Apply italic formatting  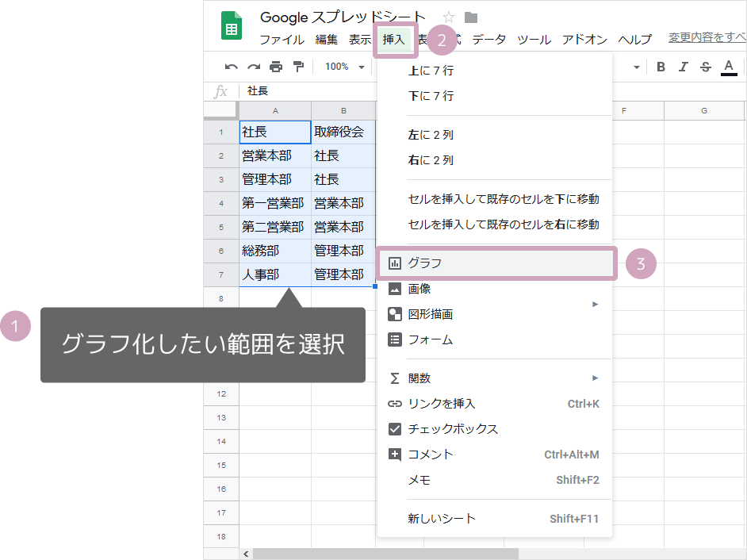click(684, 67)
